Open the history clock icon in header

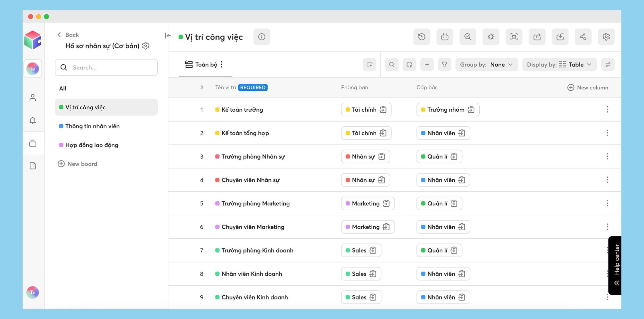click(x=421, y=37)
